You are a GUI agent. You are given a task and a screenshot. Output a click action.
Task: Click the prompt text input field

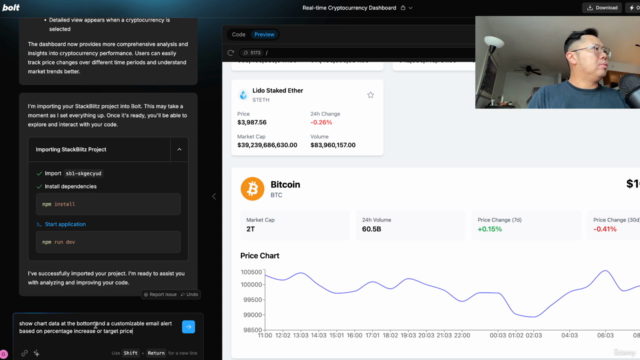point(96,327)
